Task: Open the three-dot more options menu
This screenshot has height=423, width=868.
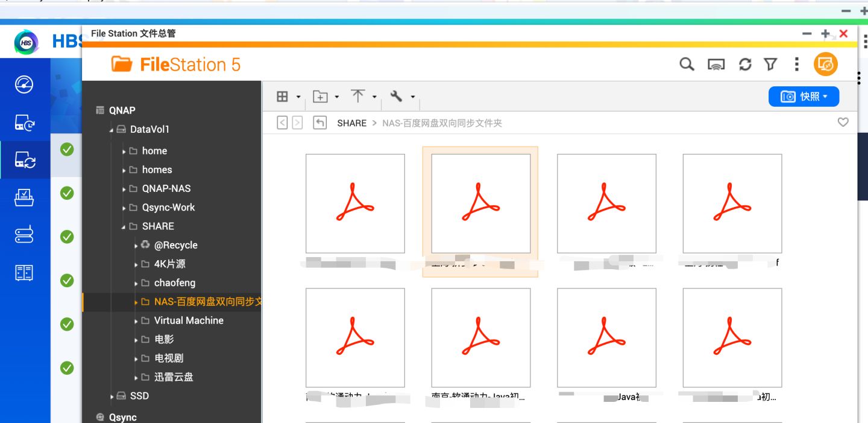Action: coord(796,65)
